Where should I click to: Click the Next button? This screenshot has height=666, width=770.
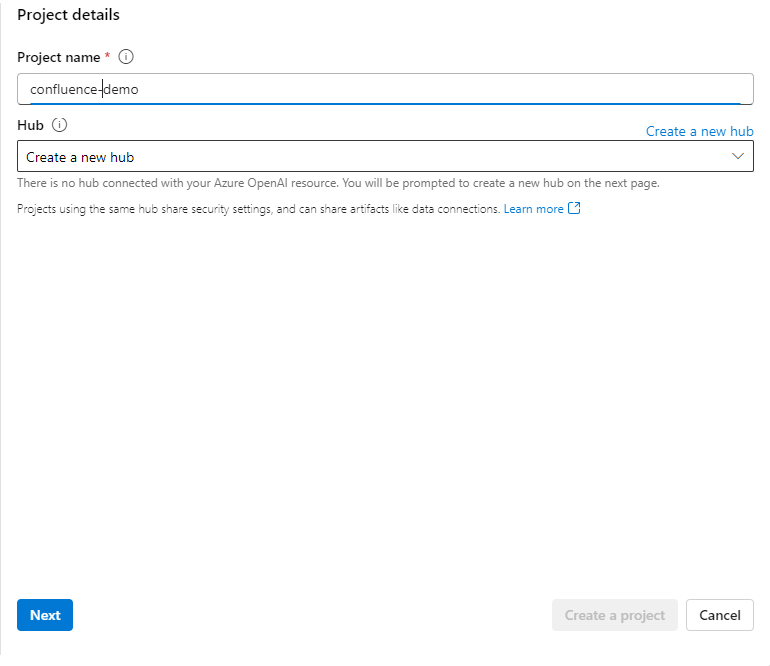(x=45, y=615)
